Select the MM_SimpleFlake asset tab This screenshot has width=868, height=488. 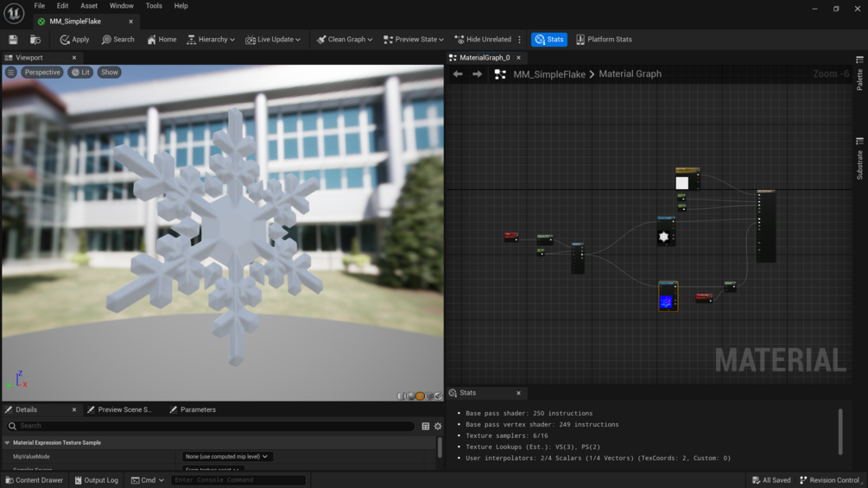point(75,21)
